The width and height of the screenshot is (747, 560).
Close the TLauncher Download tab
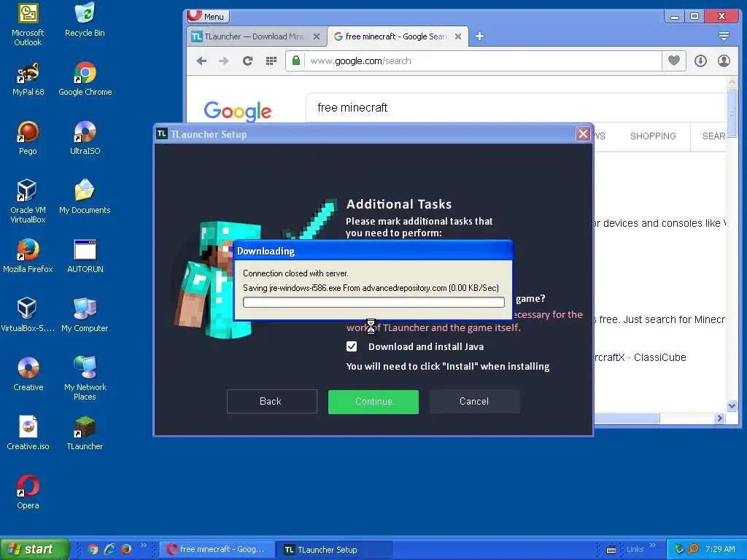(x=317, y=36)
